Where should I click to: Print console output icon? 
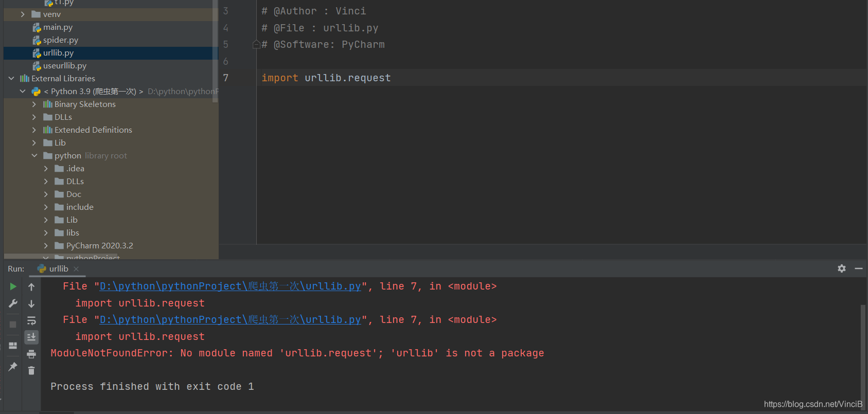point(31,354)
